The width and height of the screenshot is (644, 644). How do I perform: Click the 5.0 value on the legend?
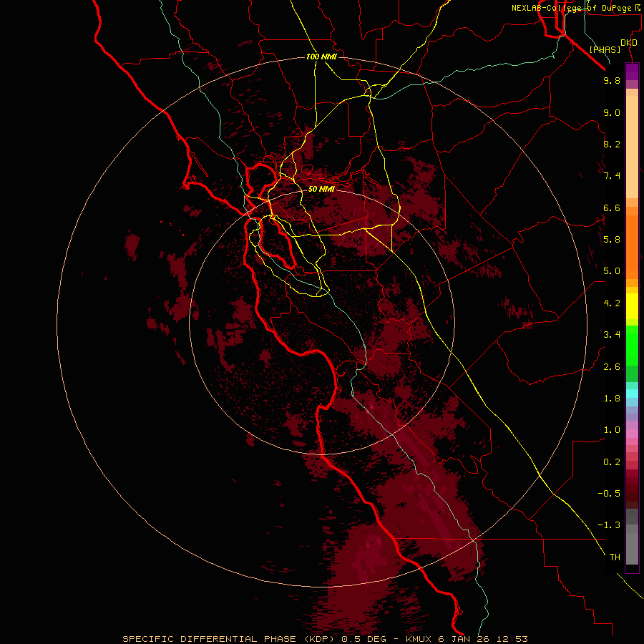[x=612, y=271]
